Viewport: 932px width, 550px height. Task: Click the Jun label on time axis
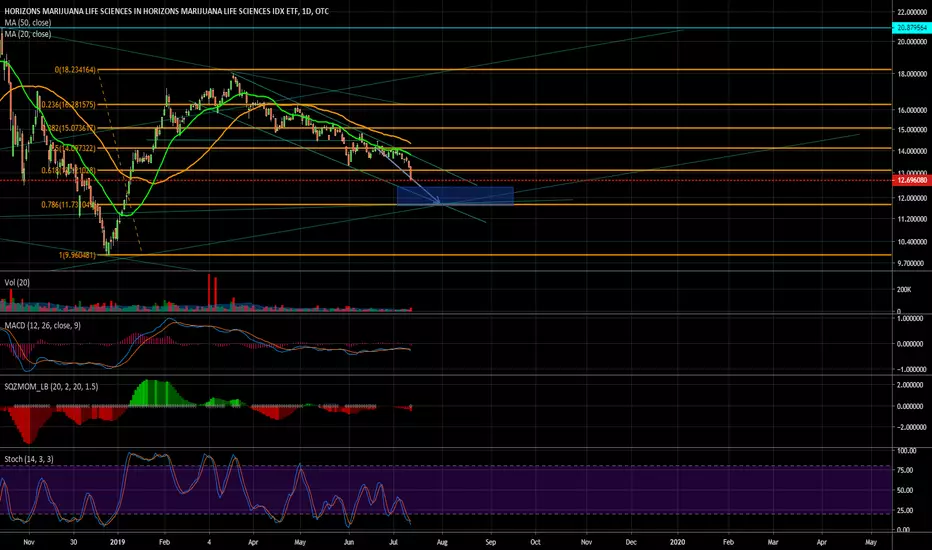349,542
